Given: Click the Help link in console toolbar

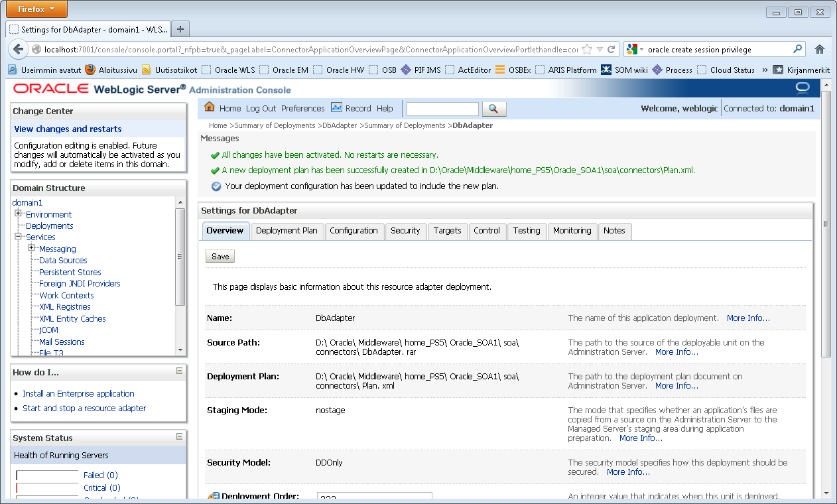Looking at the screenshot, I should coord(385,108).
